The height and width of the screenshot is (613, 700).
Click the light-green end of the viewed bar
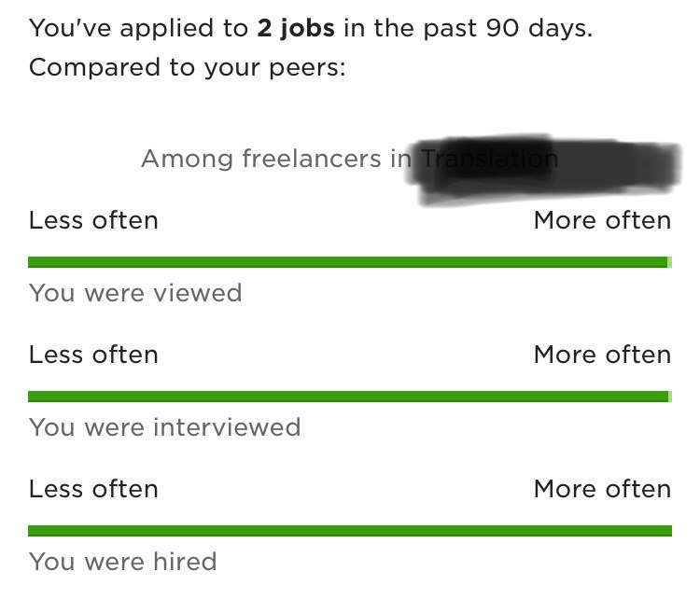pos(669,262)
